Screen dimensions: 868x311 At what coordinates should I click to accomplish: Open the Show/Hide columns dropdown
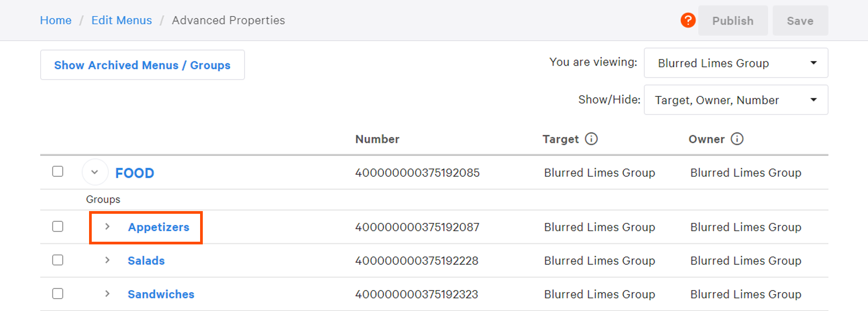735,99
